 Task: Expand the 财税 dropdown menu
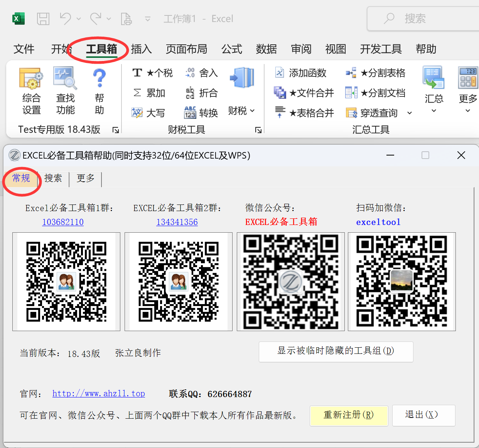241,111
